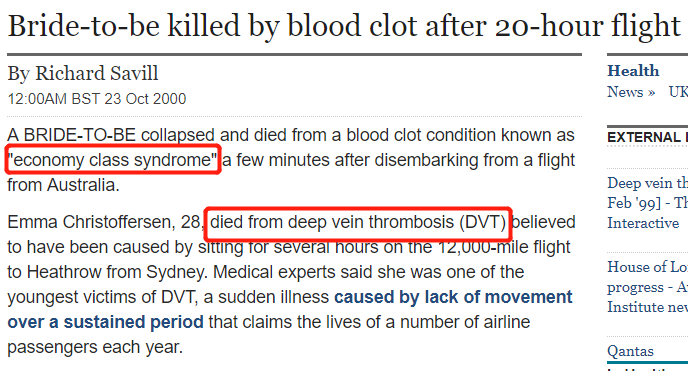Screen dimensions: 688x371
Task: Click the word "Interactive" in the sidebar link
Action: [x=643, y=223]
